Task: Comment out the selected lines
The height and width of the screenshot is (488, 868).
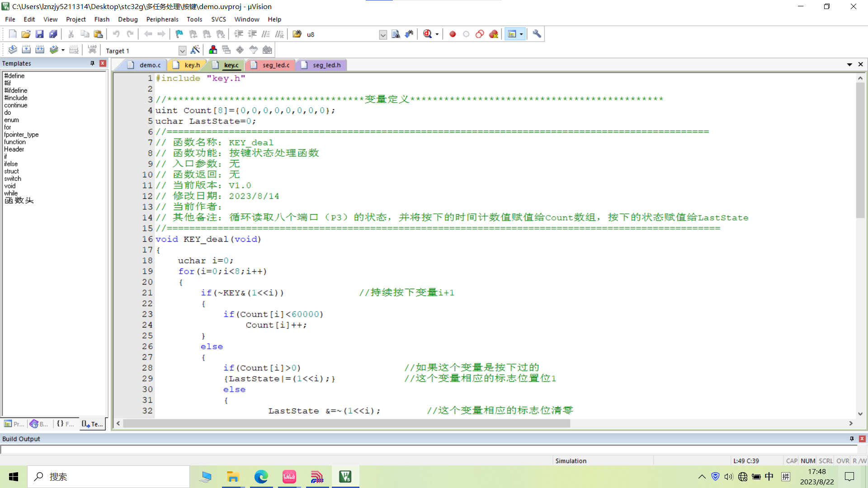Action: click(x=266, y=34)
